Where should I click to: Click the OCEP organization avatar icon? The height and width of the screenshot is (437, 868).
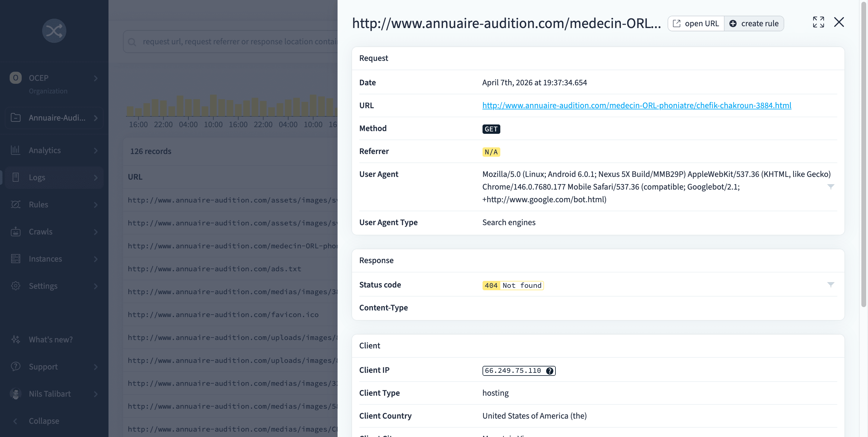click(x=15, y=78)
